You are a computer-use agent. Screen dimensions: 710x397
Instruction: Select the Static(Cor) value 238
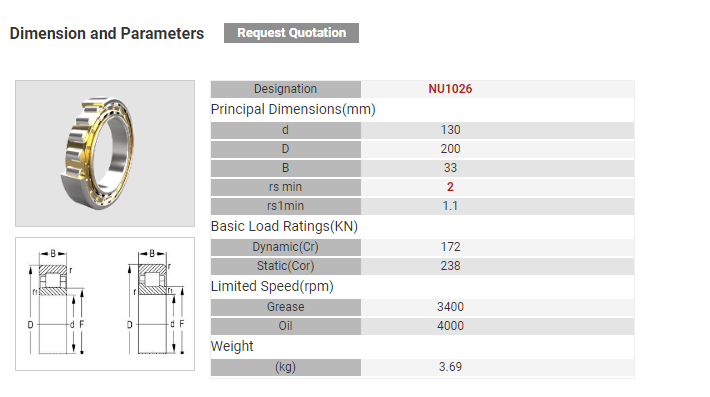(450, 266)
